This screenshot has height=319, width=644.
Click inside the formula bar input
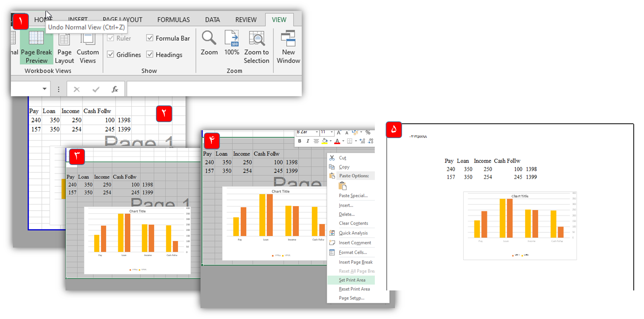point(214,89)
